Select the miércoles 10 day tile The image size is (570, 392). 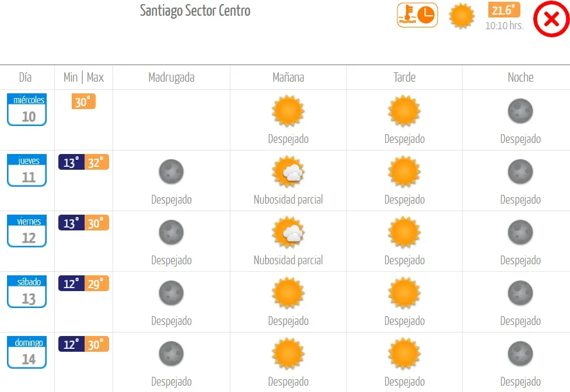pos(27,110)
